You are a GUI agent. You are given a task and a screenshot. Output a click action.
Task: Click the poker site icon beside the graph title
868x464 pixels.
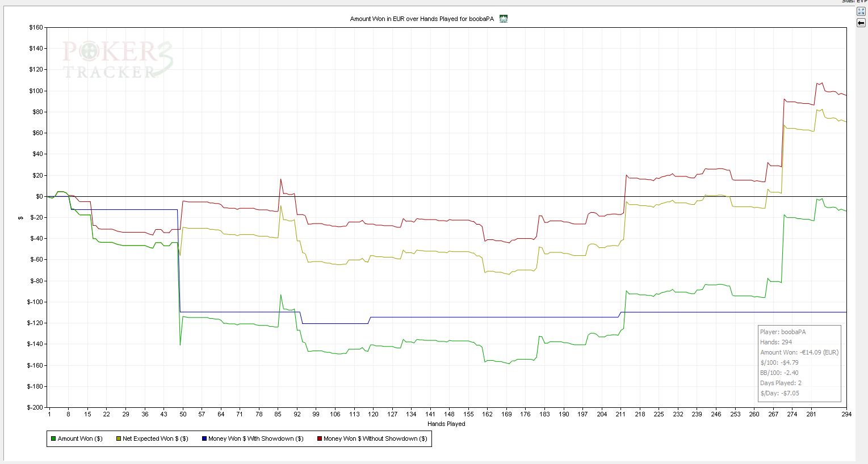tap(503, 19)
